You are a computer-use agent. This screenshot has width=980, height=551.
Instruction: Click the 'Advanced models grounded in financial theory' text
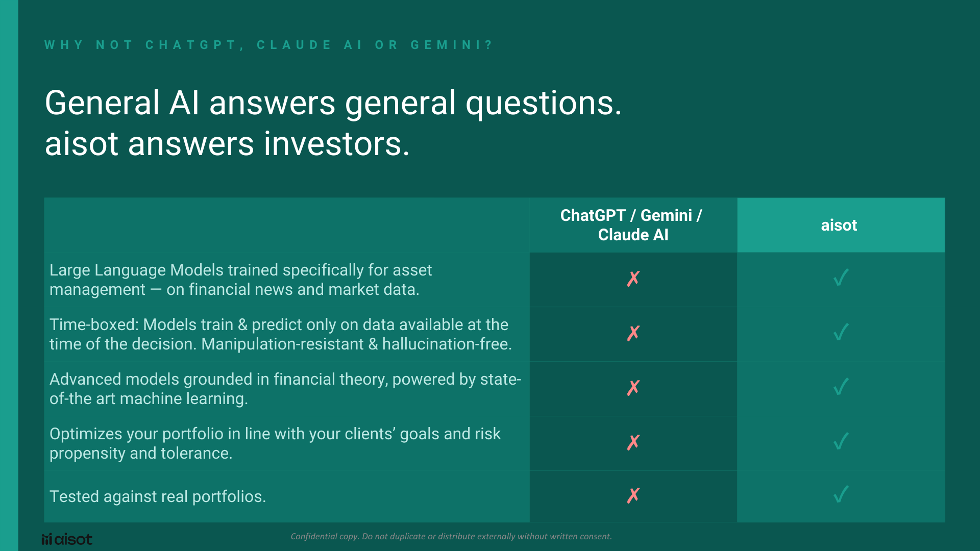coord(285,389)
